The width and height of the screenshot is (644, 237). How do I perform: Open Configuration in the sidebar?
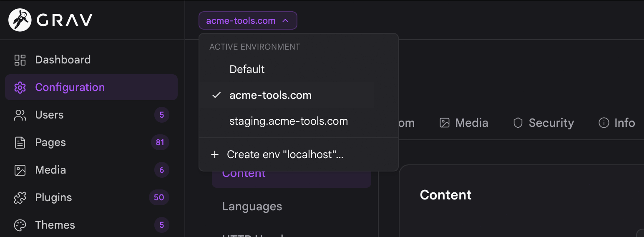91,87
